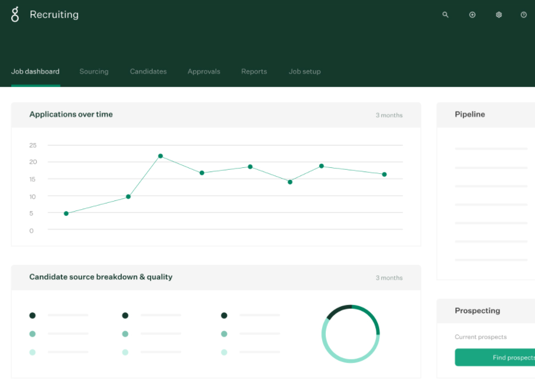
Task: Toggle the first dark legend dot in source breakdown
Action: point(33,315)
